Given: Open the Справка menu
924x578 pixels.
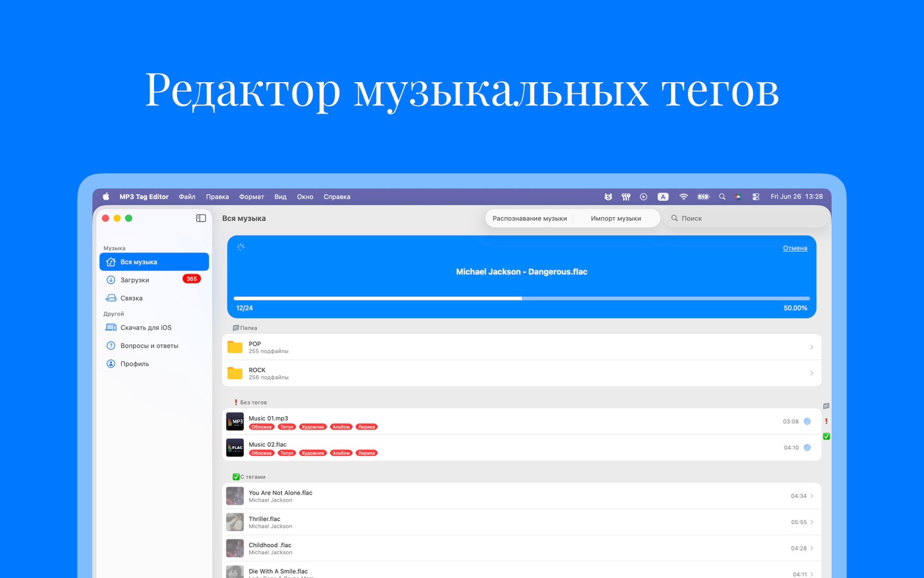Looking at the screenshot, I should pos(337,197).
